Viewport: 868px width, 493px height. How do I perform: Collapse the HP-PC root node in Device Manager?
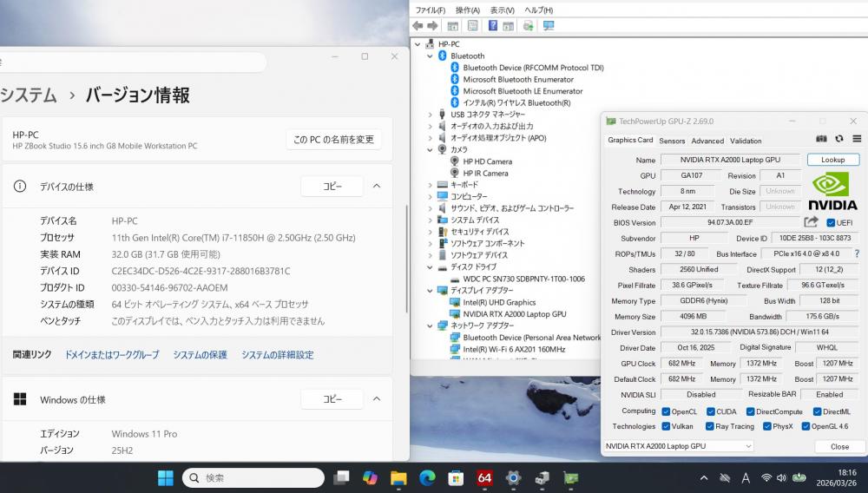point(418,44)
